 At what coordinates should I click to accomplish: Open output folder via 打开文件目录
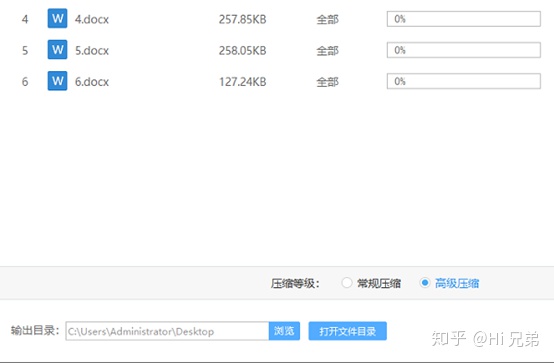[x=347, y=331]
